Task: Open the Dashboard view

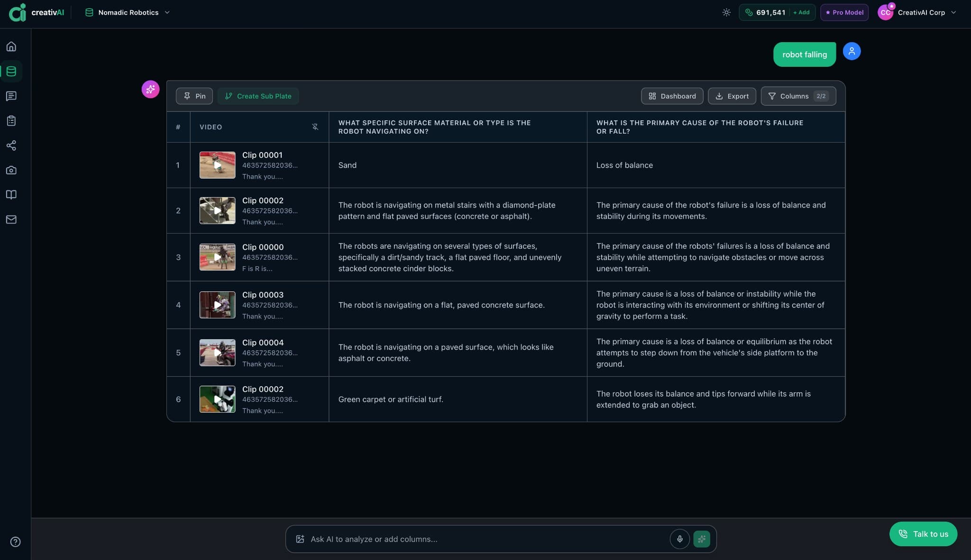Action: coord(672,96)
